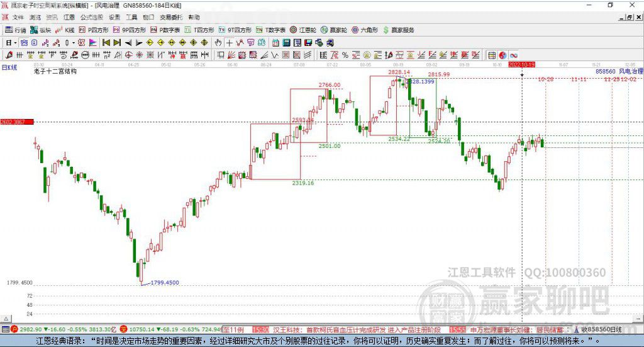This screenshot has width=644, height=347.
Task: Click the first yellow diamond arrow icon
Action: pos(150,43)
